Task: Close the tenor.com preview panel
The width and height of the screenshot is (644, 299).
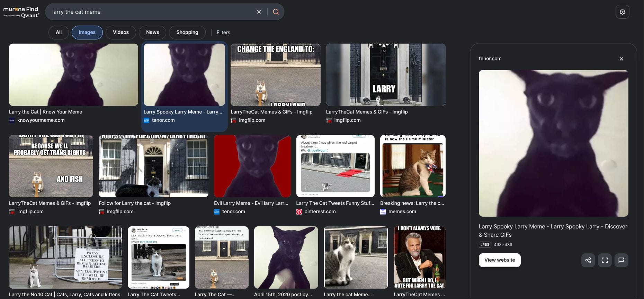Action: tap(621, 59)
